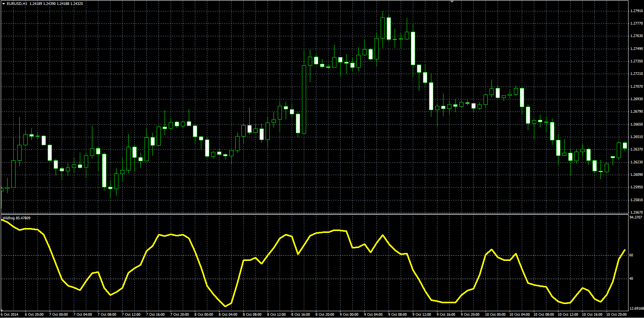Click the 6 Oct 20:00 time label

pos(34,315)
